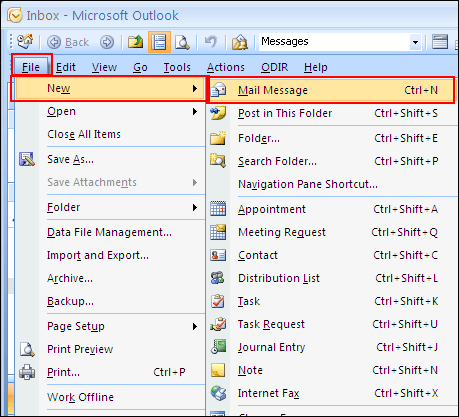Image resolution: width=459 pixels, height=417 pixels.
Task: Click the new Folder sparkle icon
Action: tap(218, 138)
